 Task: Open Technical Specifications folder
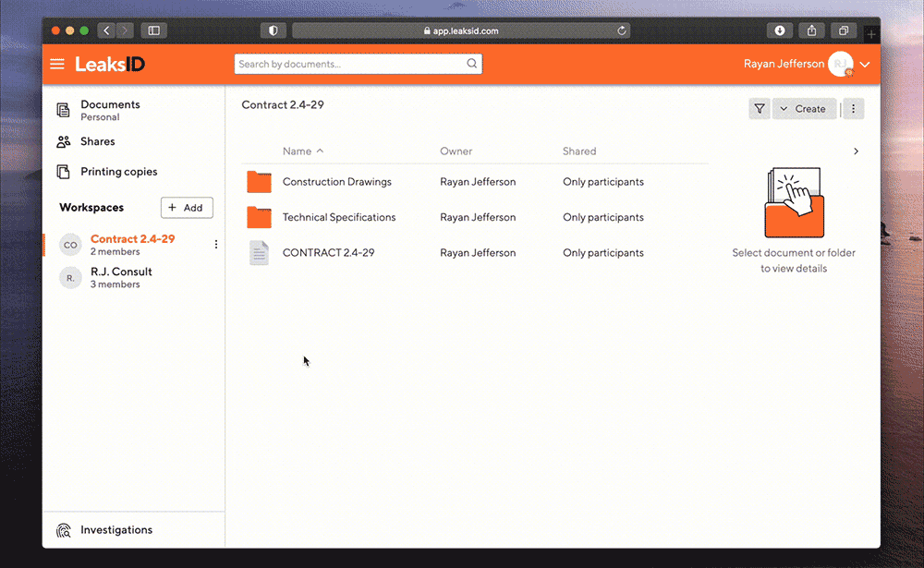coord(339,217)
